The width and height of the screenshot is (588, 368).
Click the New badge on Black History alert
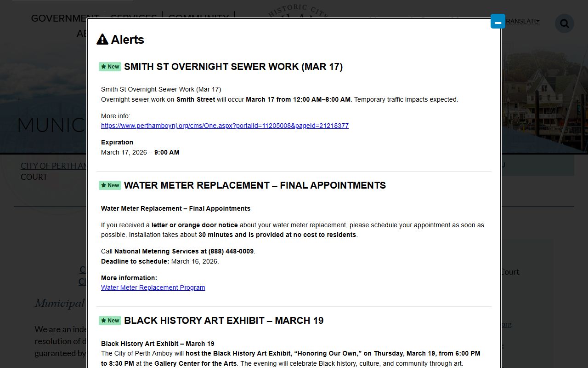[110, 321]
